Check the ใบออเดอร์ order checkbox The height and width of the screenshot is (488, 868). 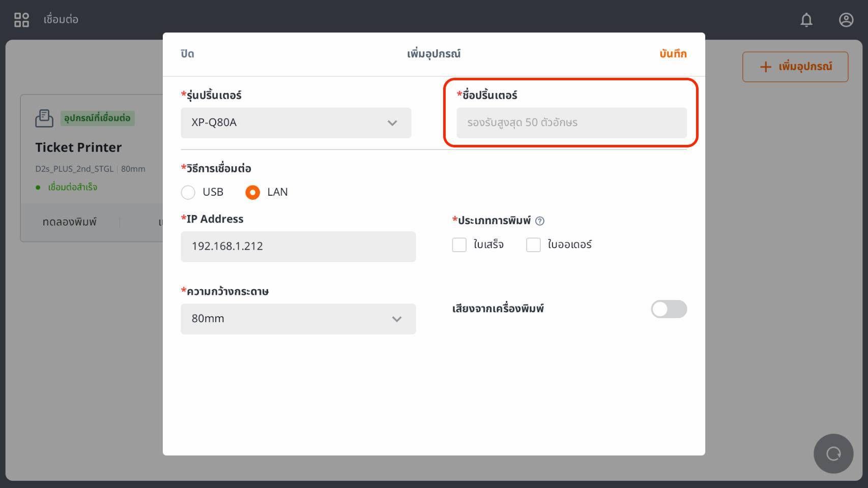pos(533,245)
